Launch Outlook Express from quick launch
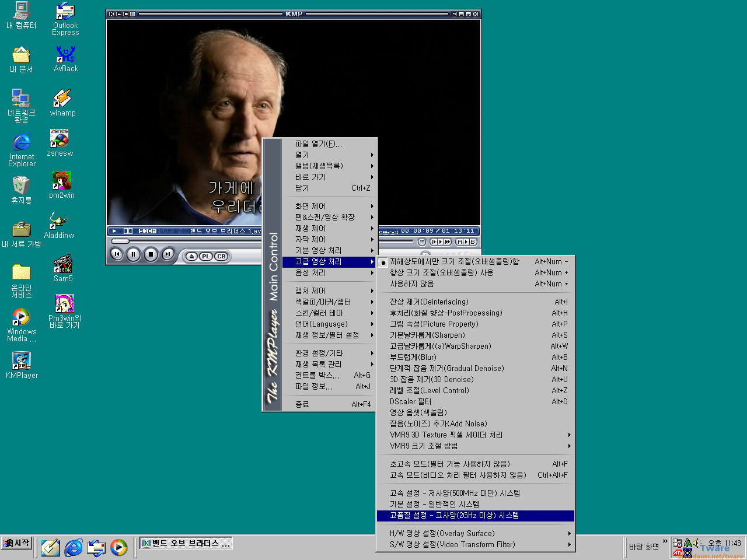 96,547
